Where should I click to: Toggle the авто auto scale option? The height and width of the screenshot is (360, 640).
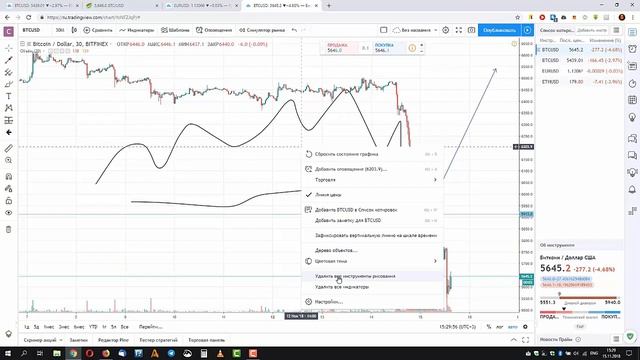[512, 327]
